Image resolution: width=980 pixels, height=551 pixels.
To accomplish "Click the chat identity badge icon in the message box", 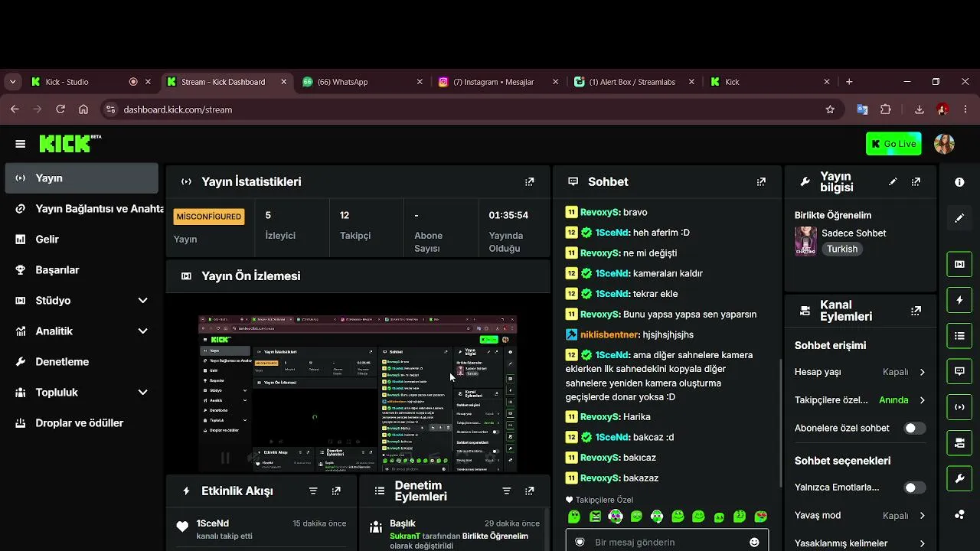I will [580, 542].
